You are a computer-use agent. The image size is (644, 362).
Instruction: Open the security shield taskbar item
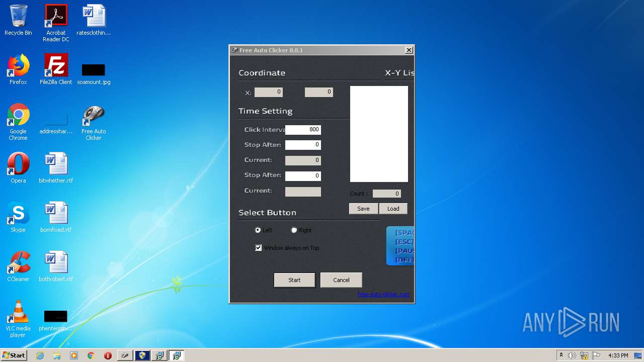click(x=142, y=355)
